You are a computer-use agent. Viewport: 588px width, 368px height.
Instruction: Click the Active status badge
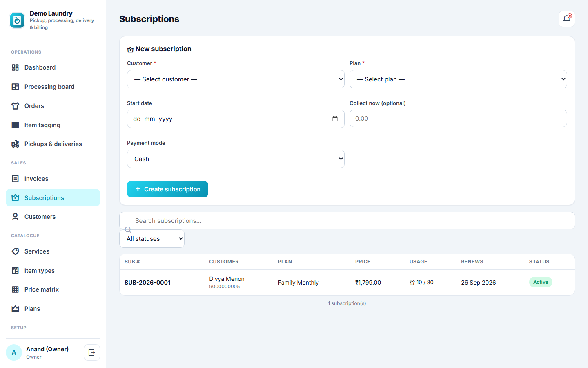click(x=541, y=282)
